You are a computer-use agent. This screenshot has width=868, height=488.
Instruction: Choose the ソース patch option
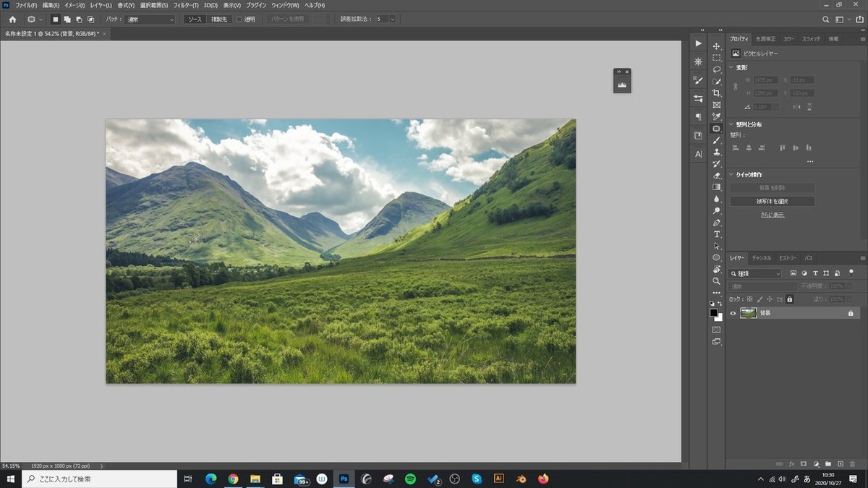[195, 20]
